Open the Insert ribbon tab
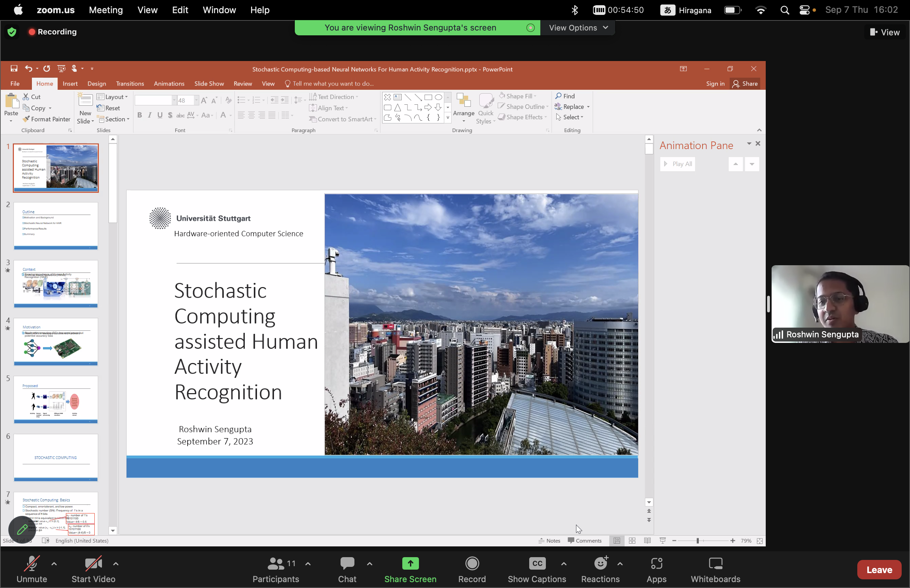Viewport: 910px width, 588px height. click(70, 84)
